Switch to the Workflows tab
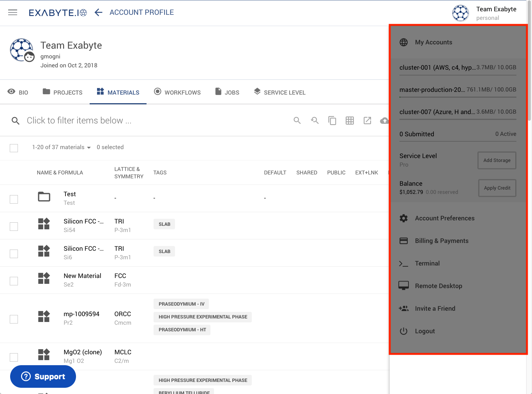The image size is (532, 394). pos(177,92)
